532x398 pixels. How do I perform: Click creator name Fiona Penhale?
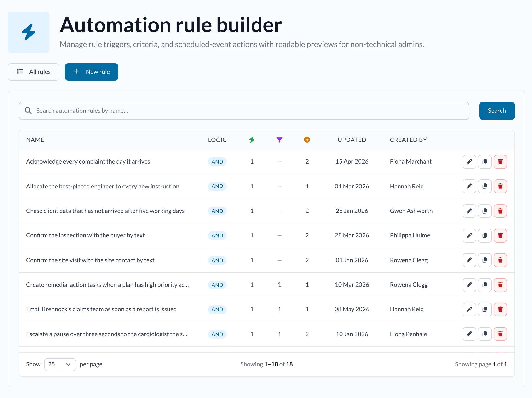(x=408, y=334)
